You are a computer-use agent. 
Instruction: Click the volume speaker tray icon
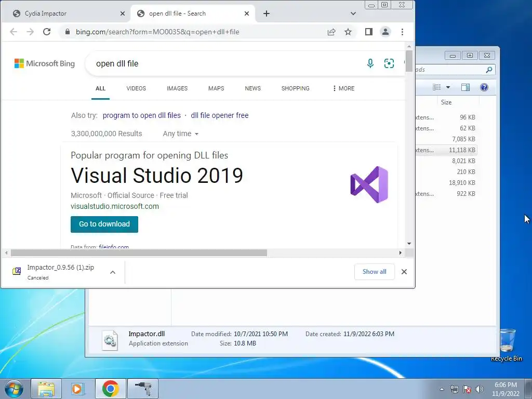point(480,389)
